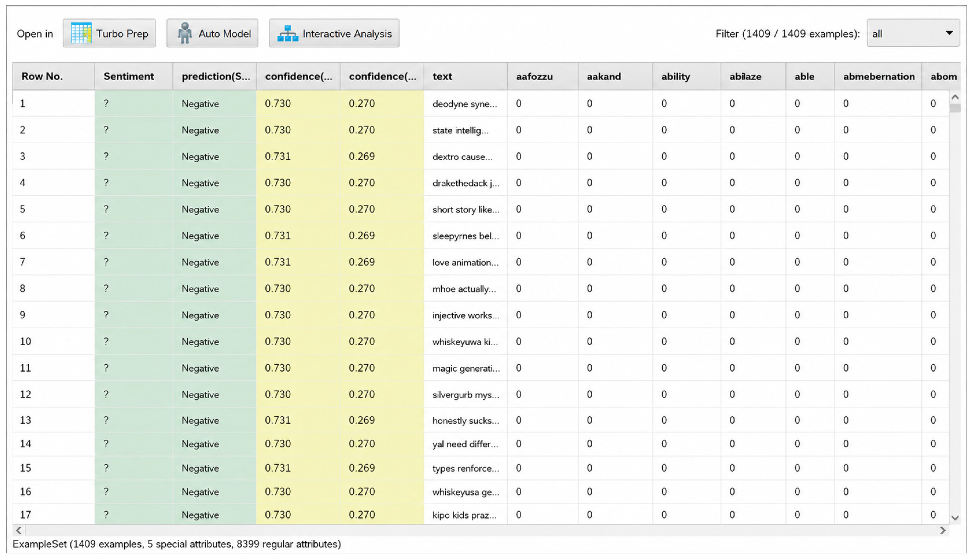Image resolution: width=975 pixels, height=560 pixels.
Task: Select the vertical scrollbar thumb
Action: pos(955,108)
